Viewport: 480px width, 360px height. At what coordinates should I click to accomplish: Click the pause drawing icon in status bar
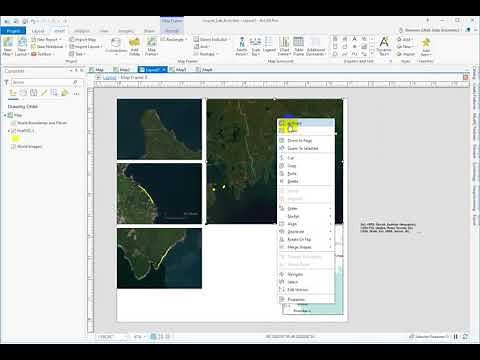tap(456, 337)
